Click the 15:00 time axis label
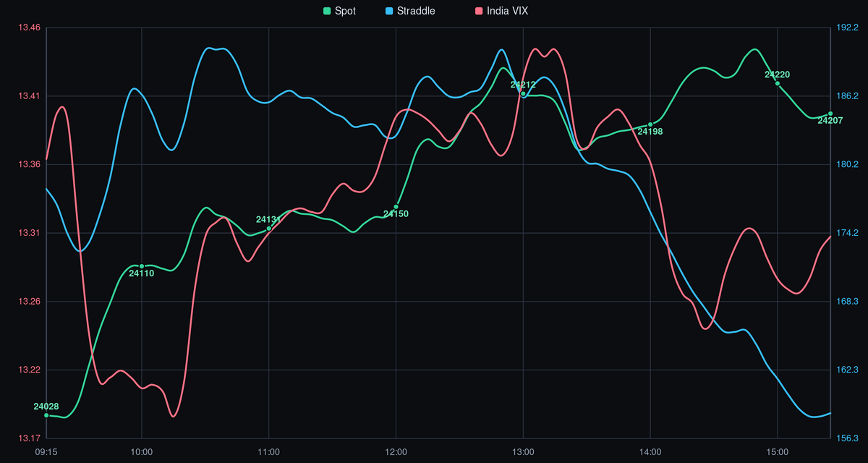Screen dimensions: 868x463 [x=778, y=452]
